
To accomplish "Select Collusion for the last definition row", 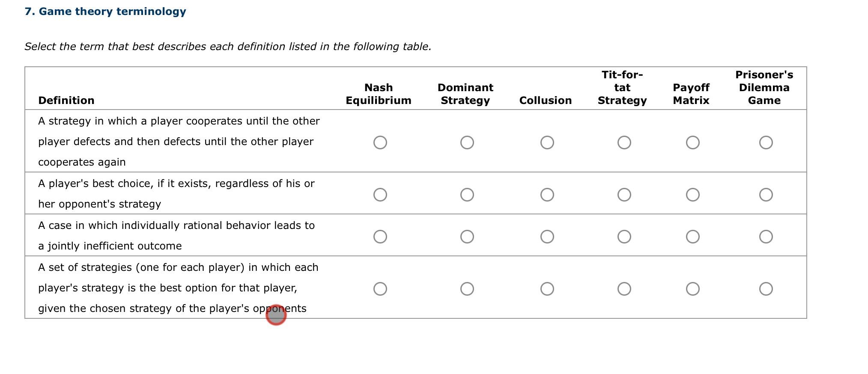I will tap(547, 289).
